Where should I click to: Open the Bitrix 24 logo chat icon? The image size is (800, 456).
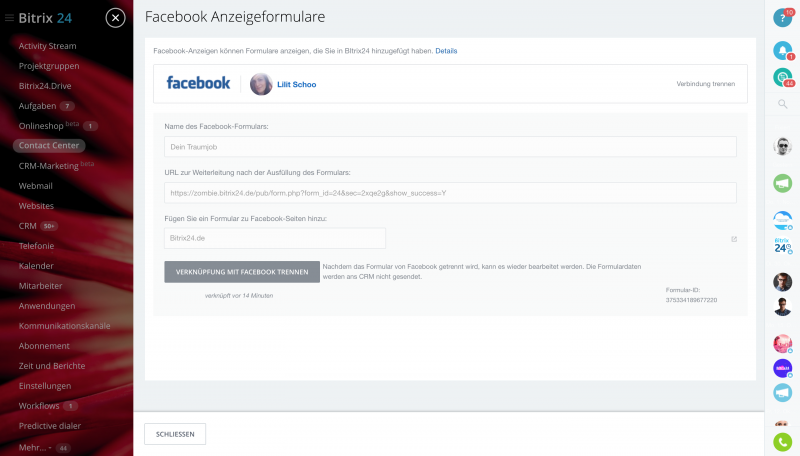pos(782,246)
